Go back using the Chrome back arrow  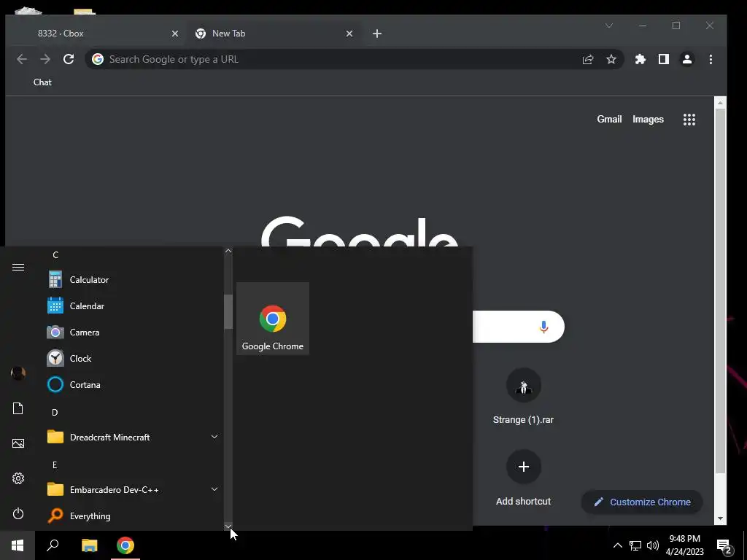click(x=22, y=59)
